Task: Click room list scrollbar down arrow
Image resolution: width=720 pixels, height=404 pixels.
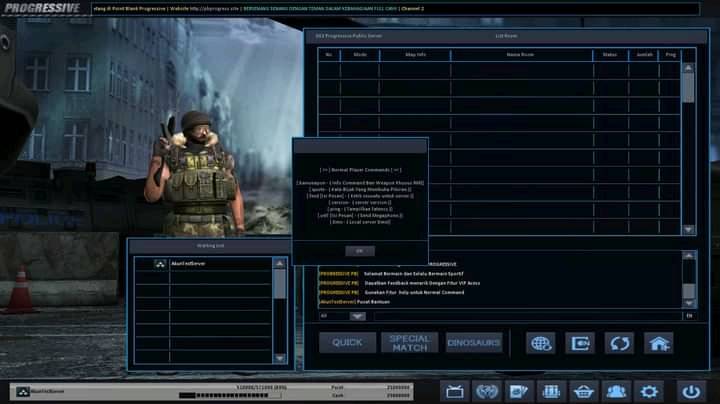Action: tap(688, 229)
